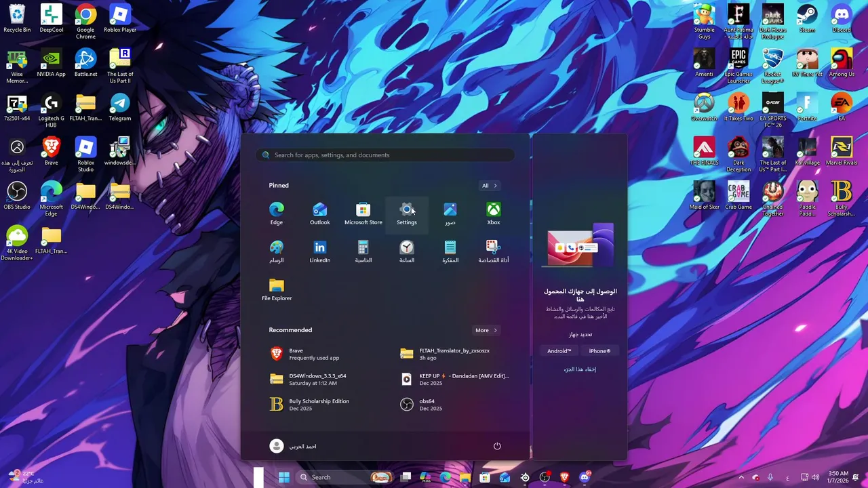The height and width of the screenshot is (488, 868).
Task: Open the Snipping Tool pinned app
Action: point(494,251)
